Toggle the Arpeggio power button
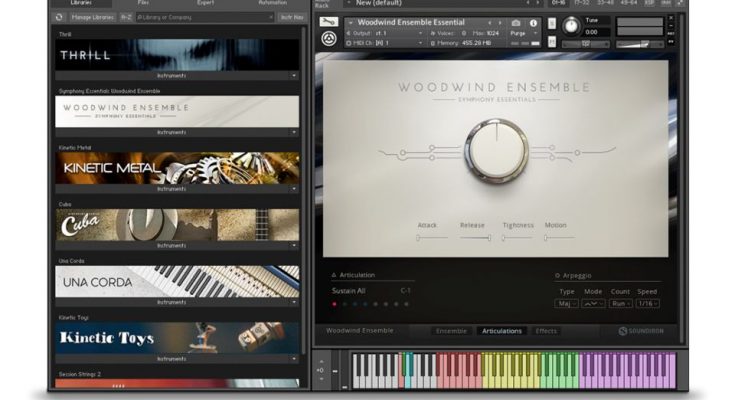Screen dimensions: 735x400 558,274
